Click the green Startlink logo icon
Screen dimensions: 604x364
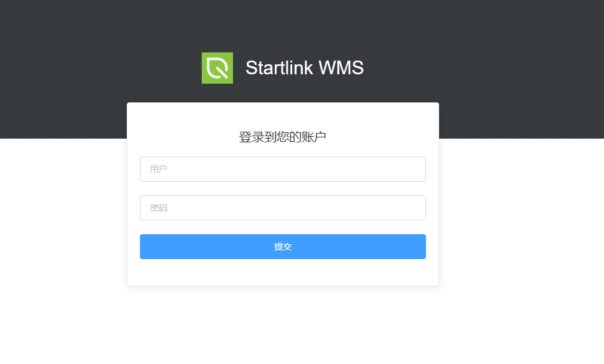pyautogui.click(x=217, y=68)
